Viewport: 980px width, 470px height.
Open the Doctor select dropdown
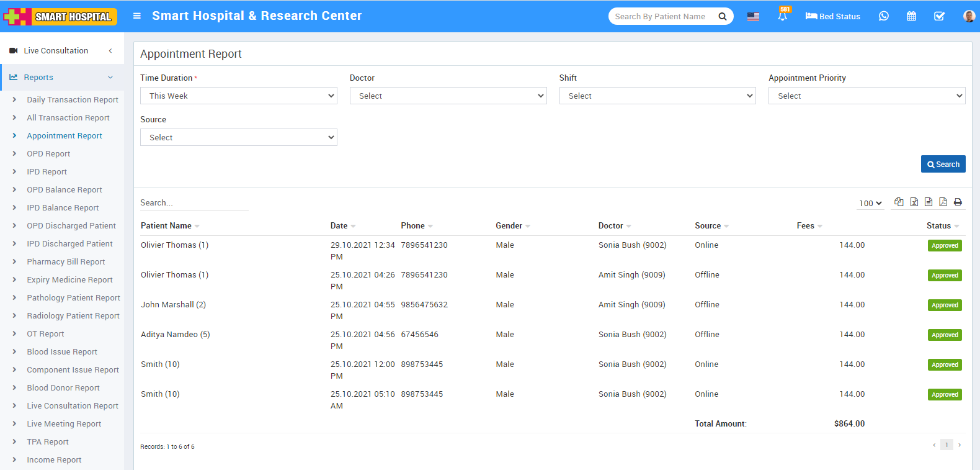(448, 96)
